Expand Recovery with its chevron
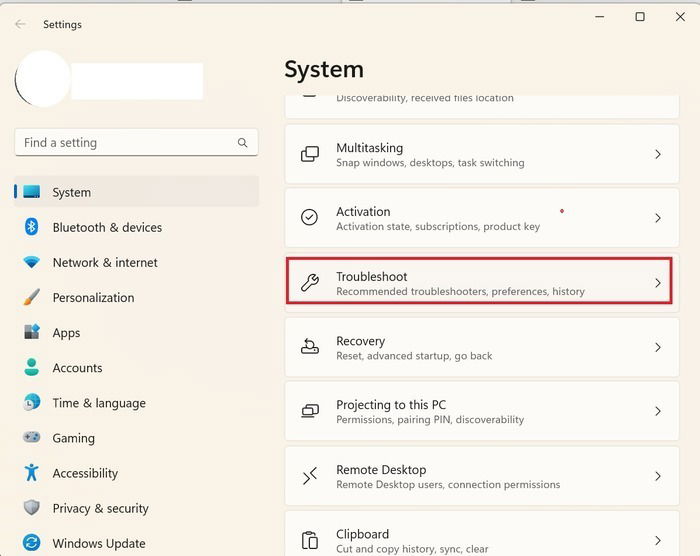 coord(658,347)
